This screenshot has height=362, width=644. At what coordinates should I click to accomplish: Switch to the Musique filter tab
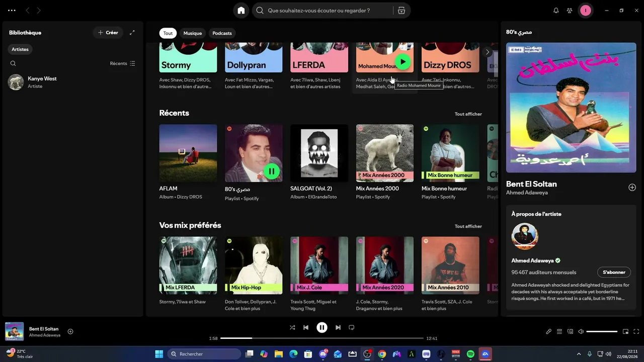pos(193,33)
